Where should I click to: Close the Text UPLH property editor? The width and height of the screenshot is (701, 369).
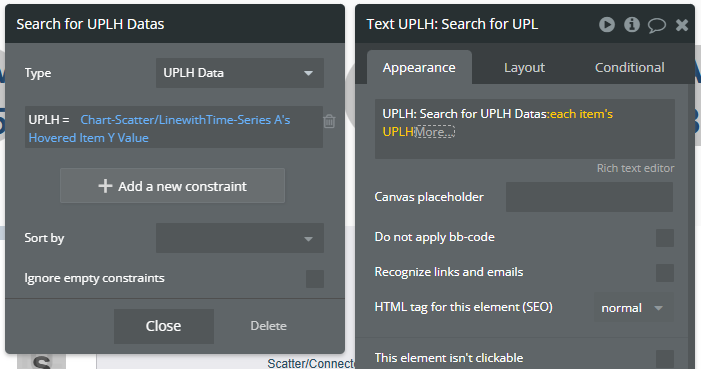click(x=682, y=25)
